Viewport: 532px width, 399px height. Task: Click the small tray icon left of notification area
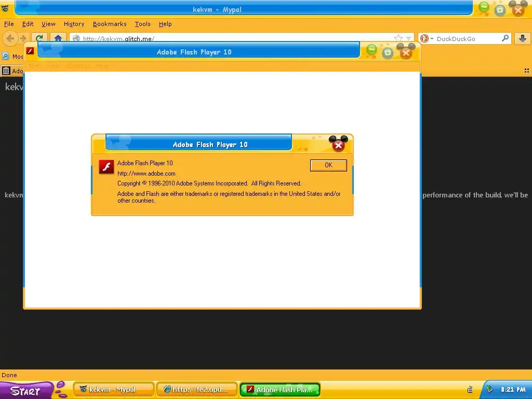(470, 390)
